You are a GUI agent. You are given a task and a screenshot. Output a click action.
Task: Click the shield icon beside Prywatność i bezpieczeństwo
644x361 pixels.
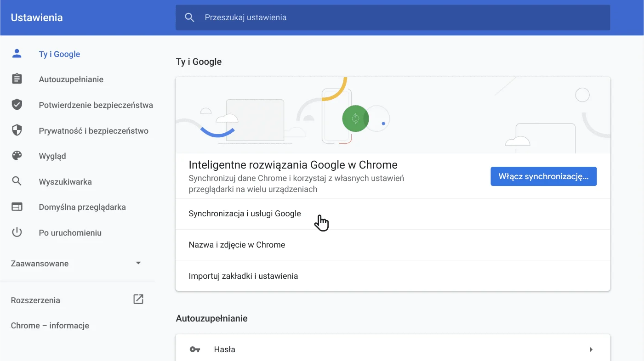click(17, 130)
